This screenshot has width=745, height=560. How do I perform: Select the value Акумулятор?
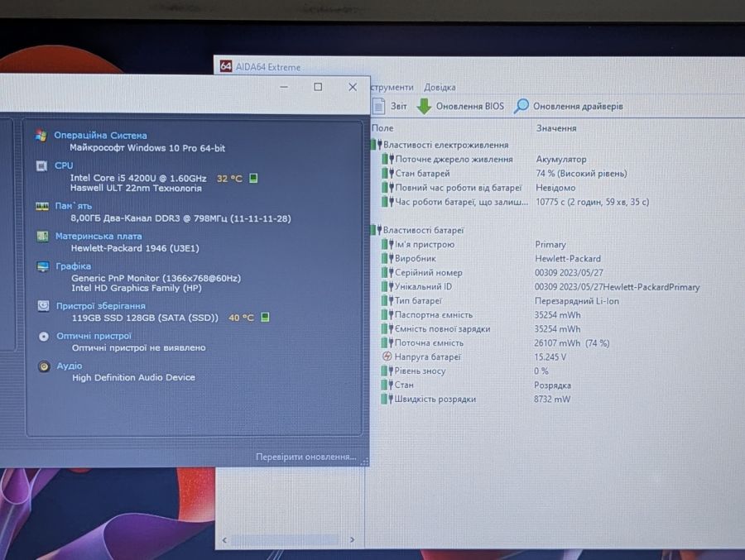(x=561, y=159)
